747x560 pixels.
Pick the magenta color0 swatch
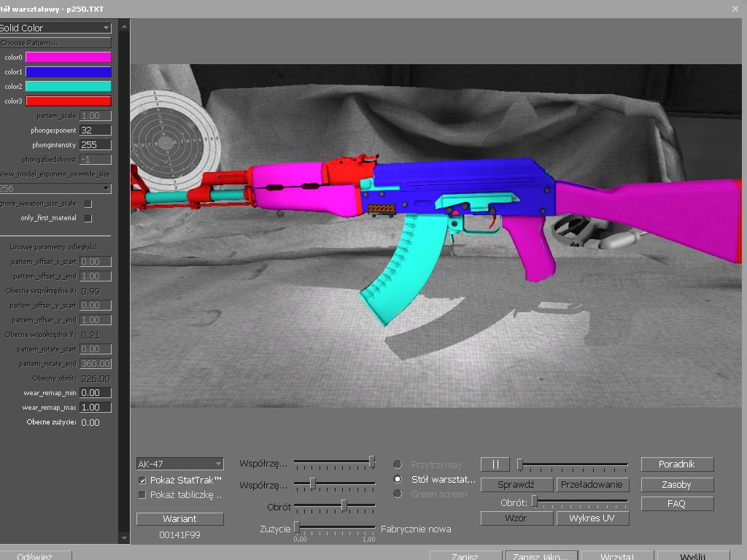point(68,57)
